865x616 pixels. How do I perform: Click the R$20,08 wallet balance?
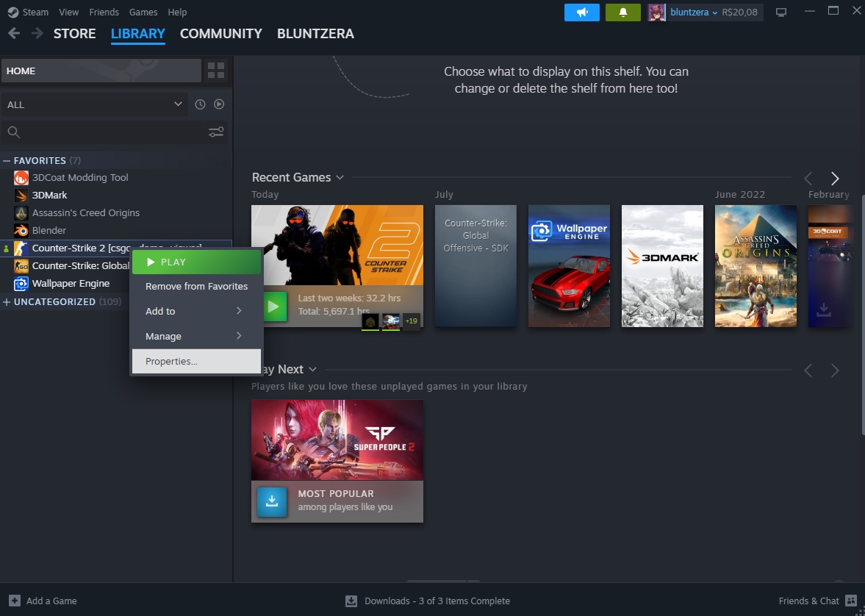(x=740, y=12)
